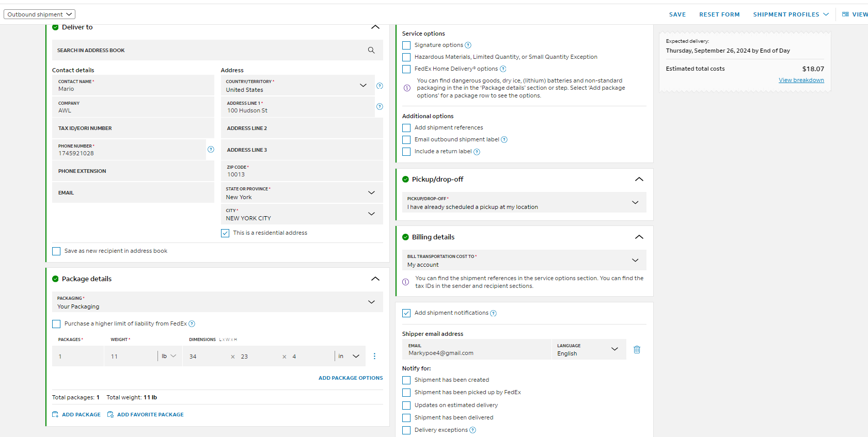
Task: Click the info icon in Billing details note
Action: tap(405, 282)
